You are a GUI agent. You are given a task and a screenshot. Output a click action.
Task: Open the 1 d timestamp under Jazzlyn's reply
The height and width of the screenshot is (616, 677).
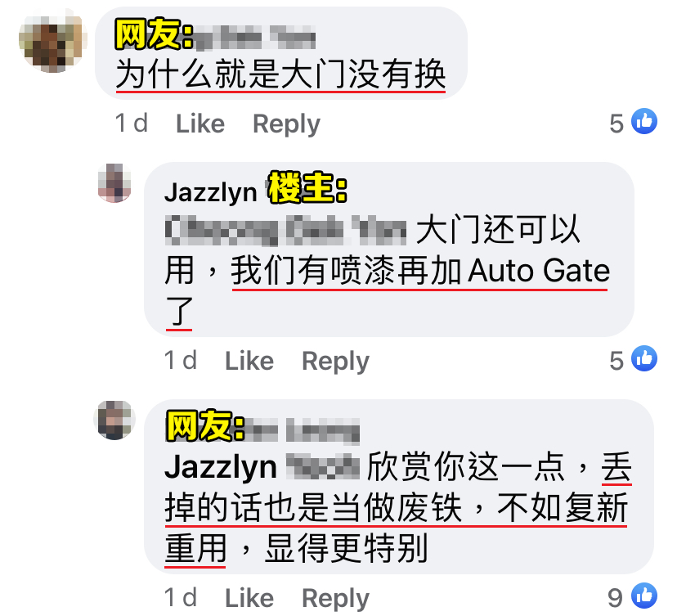tap(181, 361)
